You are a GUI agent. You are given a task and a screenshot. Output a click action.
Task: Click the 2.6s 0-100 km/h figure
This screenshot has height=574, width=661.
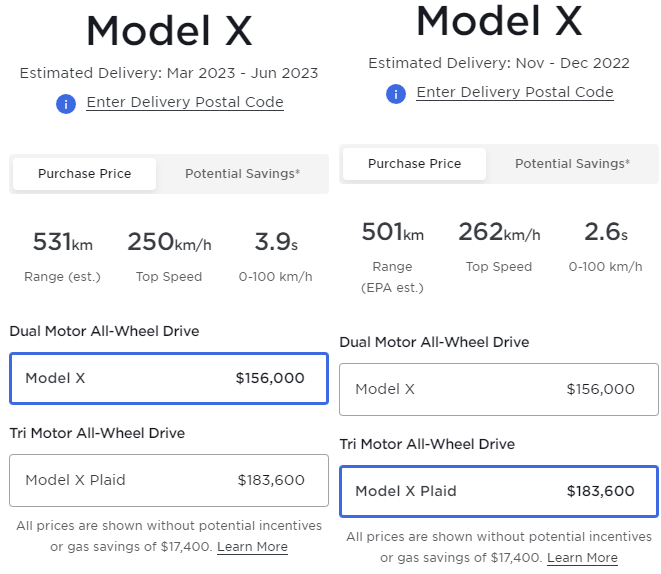605,233
